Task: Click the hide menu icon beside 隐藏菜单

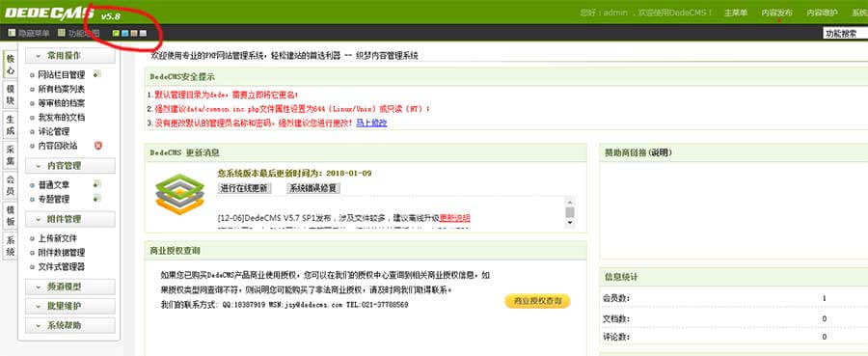Action: click(x=11, y=33)
